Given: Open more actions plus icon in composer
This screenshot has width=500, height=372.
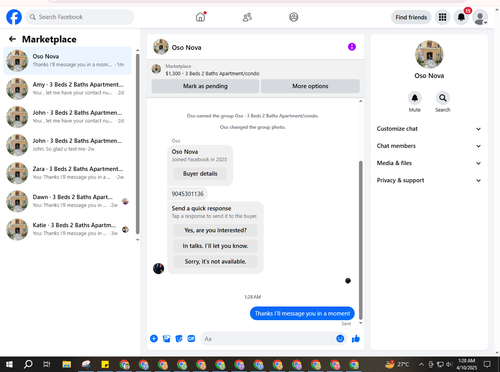Looking at the screenshot, I should [x=154, y=339].
